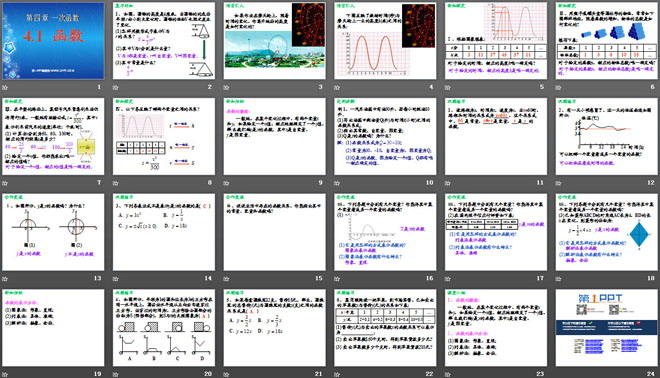Open slide 6 with blue stacked pipes
The height and width of the screenshot is (378, 660).
click(607, 41)
